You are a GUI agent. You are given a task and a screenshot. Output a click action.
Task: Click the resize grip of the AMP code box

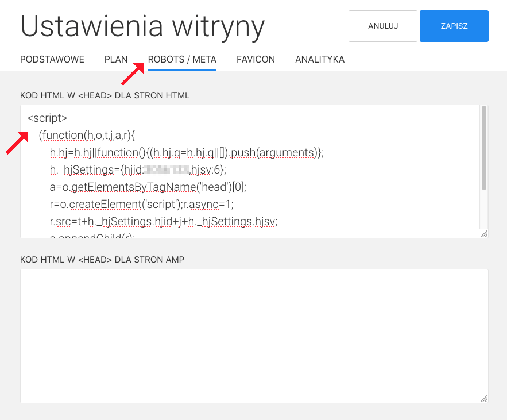tap(484, 398)
